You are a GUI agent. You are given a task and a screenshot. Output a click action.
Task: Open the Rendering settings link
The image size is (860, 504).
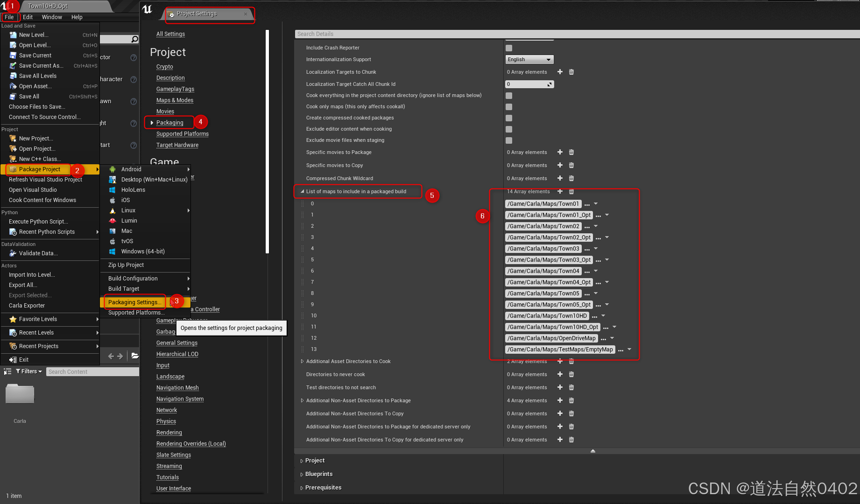tap(169, 433)
